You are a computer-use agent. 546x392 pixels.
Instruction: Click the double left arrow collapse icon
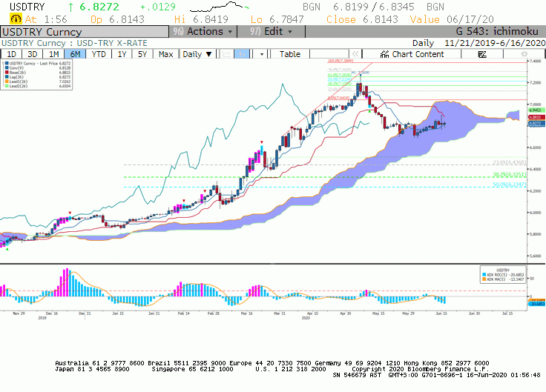click(355, 54)
